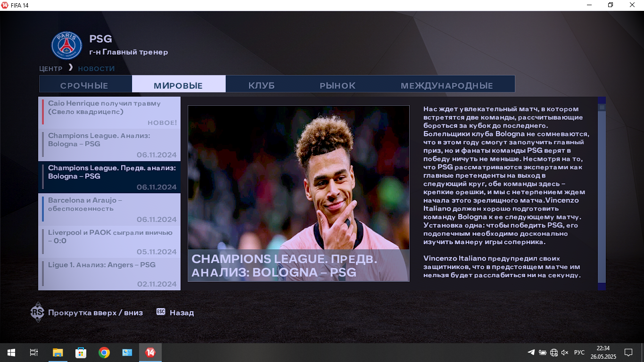Open the Barcelona и Araujo news item

point(109,210)
